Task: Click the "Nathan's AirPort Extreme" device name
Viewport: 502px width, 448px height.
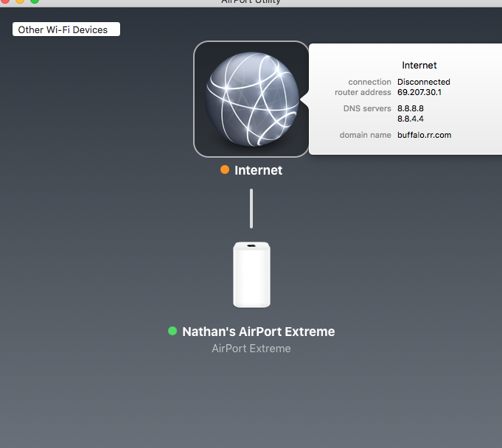Action: click(258, 332)
